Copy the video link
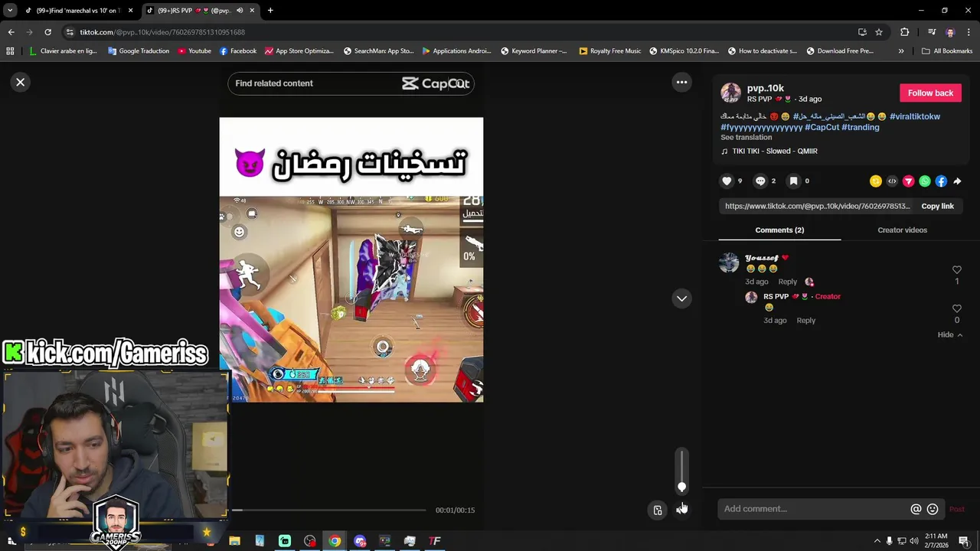 pyautogui.click(x=937, y=206)
